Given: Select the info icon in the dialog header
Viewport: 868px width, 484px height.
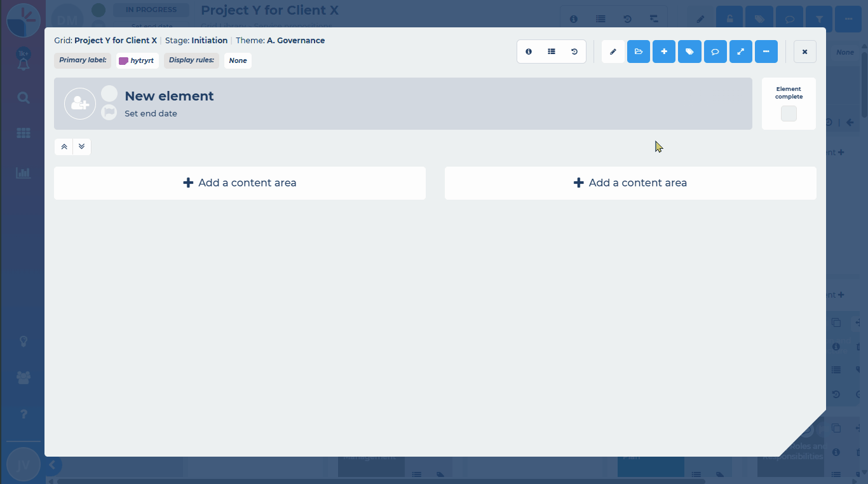Looking at the screenshot, I should (529, 52).
